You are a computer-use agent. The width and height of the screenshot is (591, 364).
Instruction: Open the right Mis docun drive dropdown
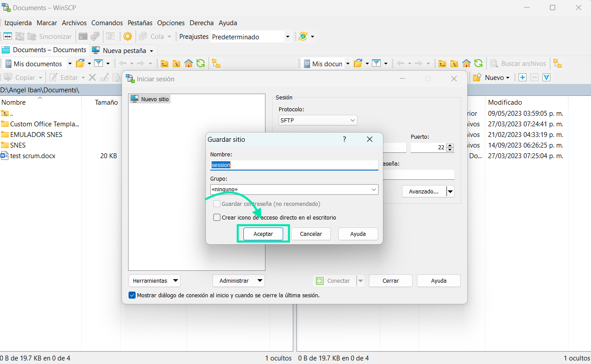[x=348, y=64]
